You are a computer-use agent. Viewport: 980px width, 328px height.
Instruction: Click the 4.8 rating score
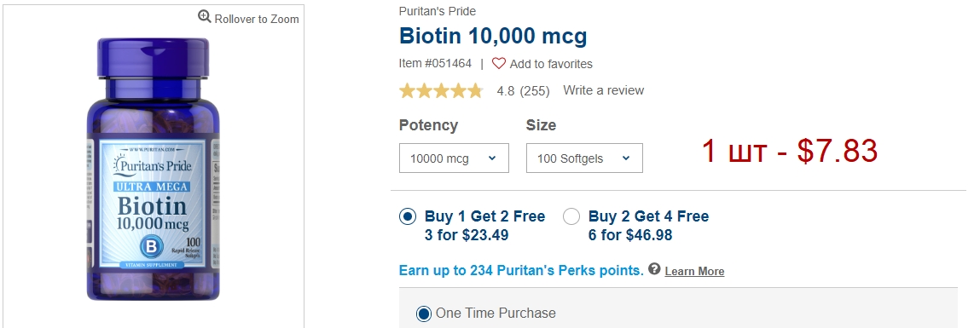(506, 91)
